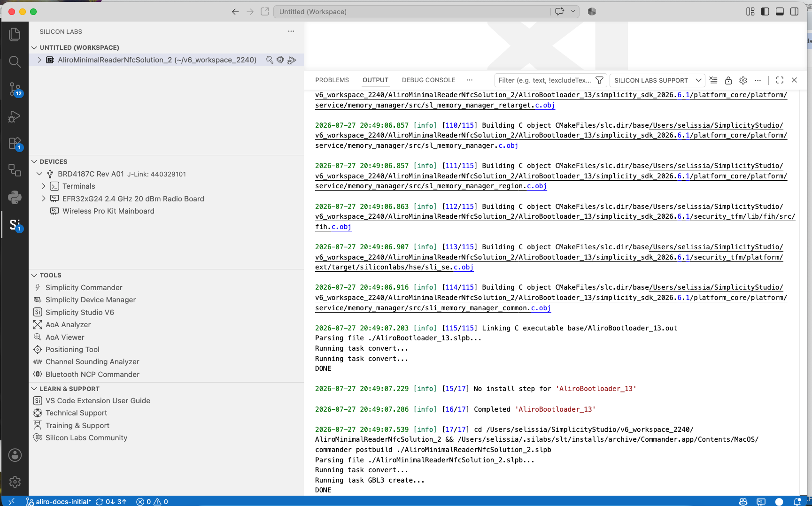
Task: Open more actions next to settings gear in output
Action: click(x=758, y=80)
